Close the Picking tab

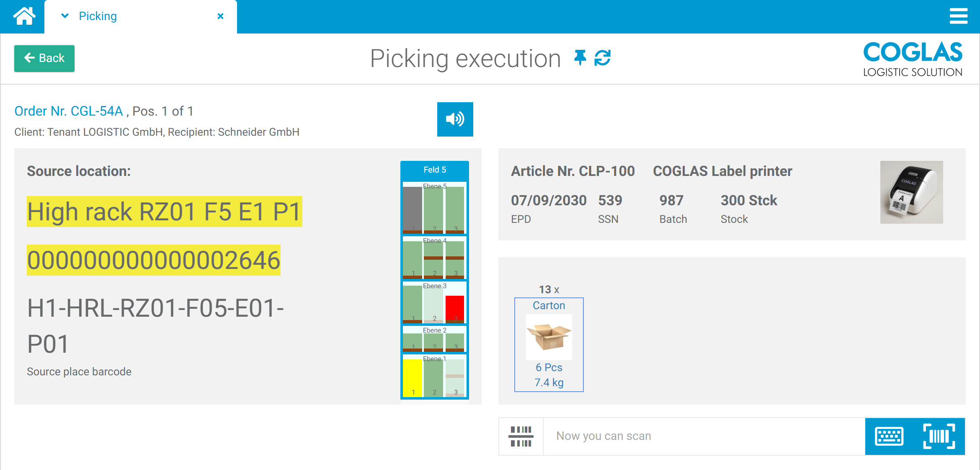[221, 16]
